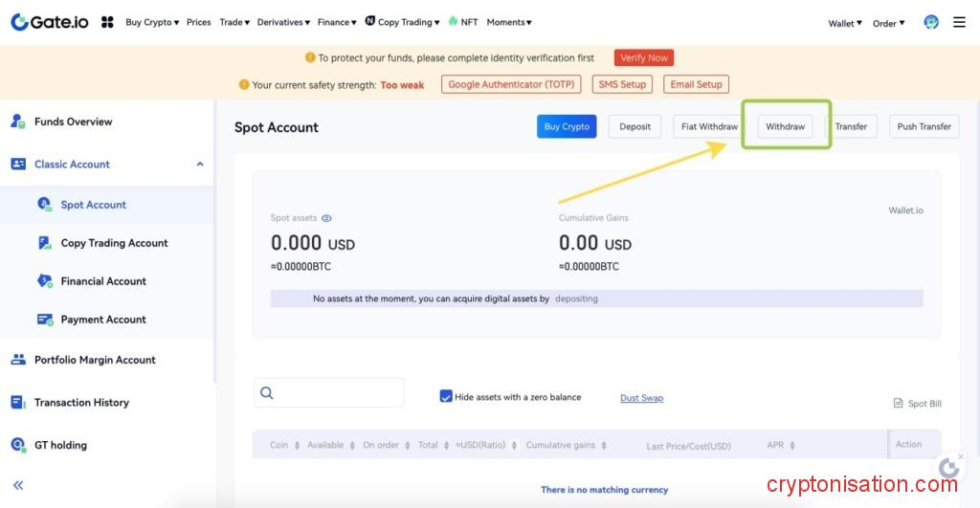Open the Wallet dropdown
The width and height of the screenshot is (980, 508).
(845, 23)
